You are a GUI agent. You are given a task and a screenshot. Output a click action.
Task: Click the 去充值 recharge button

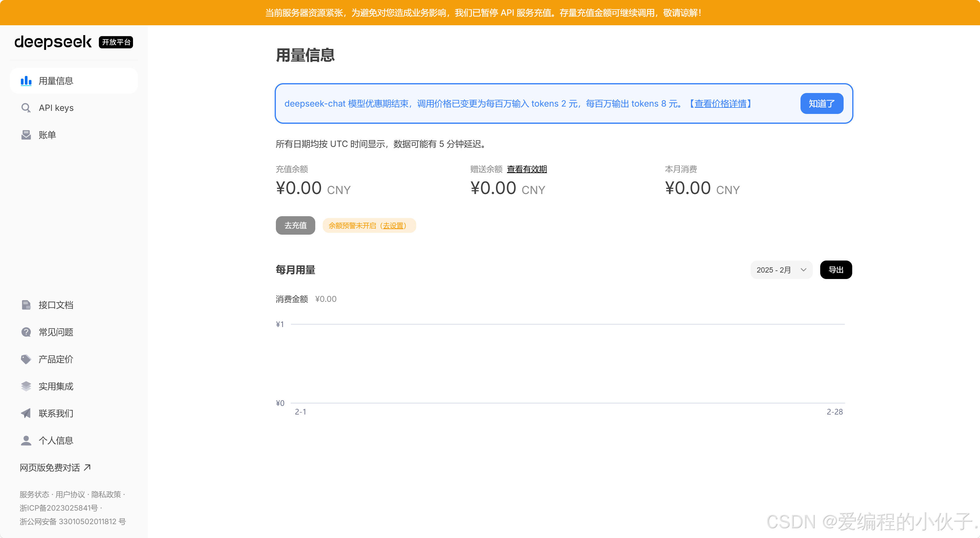[295, 225]
